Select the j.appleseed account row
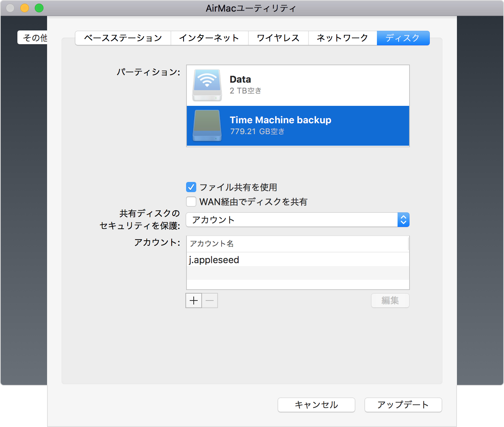Viewport: 504px width, 427px height. [x=298, y=260]
